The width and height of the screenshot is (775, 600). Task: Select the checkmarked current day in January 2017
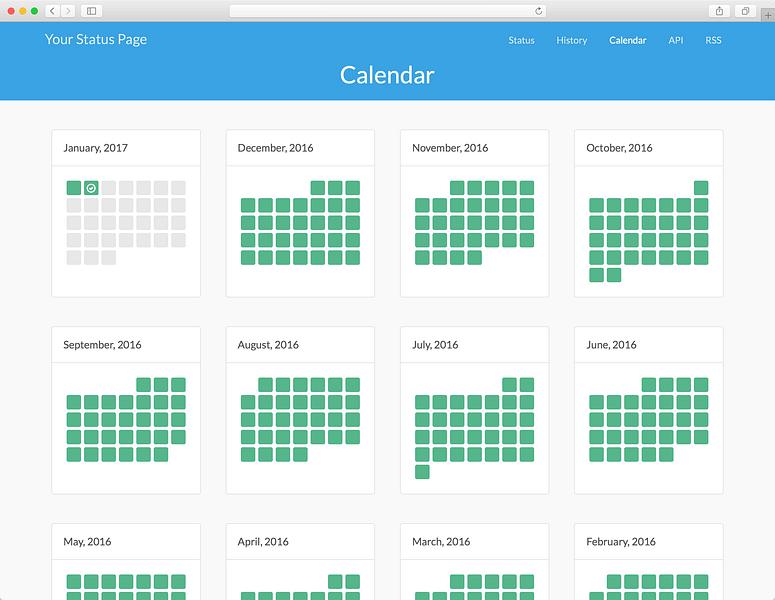point(91,188)
